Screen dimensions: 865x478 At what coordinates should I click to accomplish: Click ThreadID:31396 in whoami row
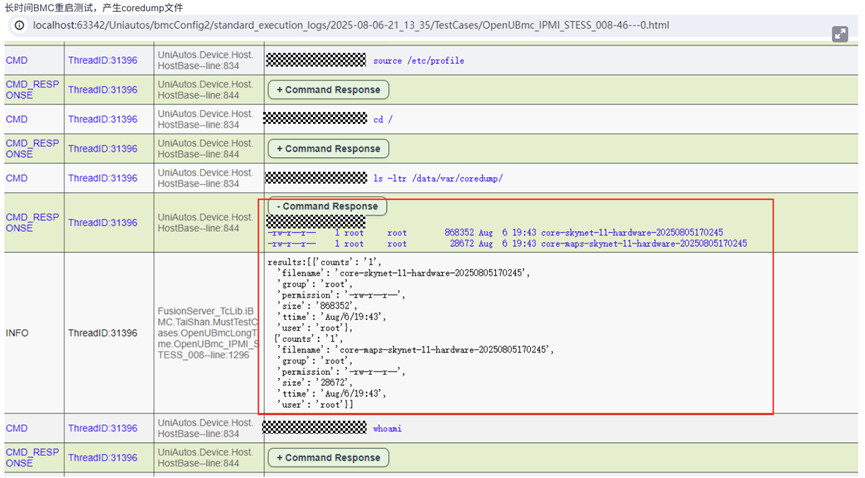(x=103, y=428)
